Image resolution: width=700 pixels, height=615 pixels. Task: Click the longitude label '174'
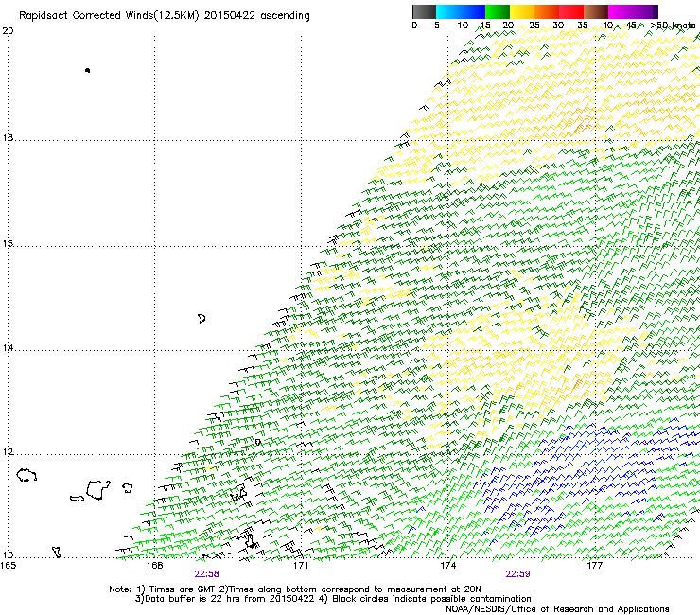tap(447, 566)
